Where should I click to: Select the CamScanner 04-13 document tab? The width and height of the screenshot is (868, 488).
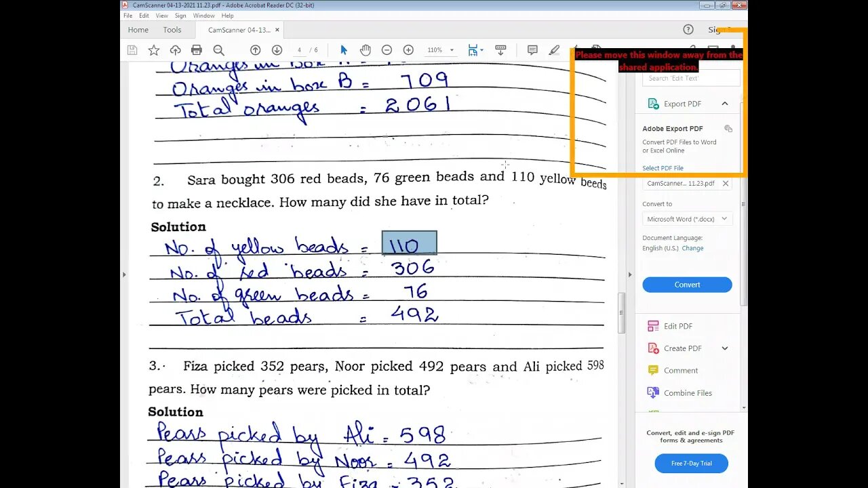(239, 30)
